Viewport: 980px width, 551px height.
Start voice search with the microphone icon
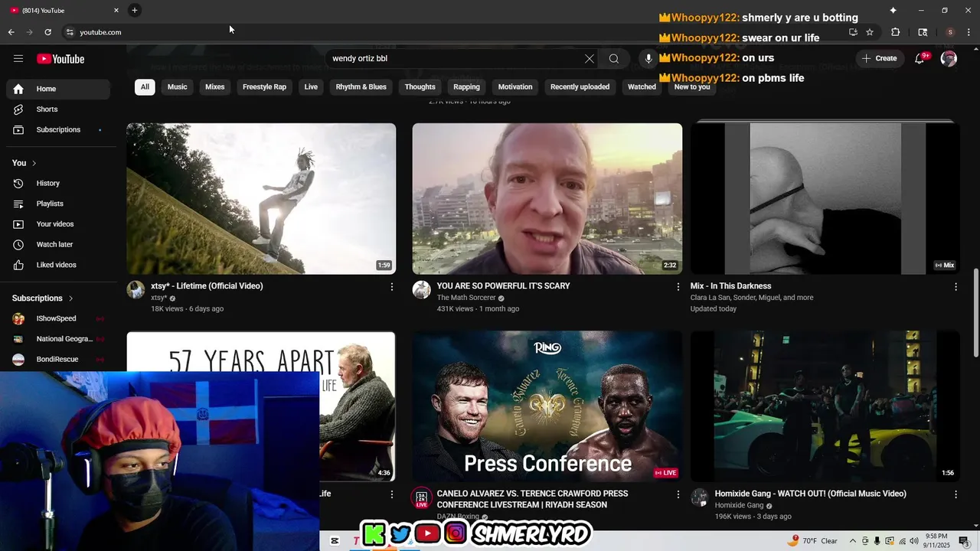coord(648,59)
